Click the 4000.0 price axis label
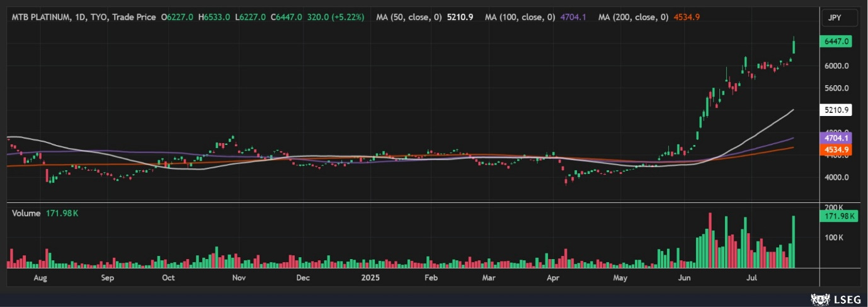This screenshot has width=868, height=307. pos(837,178)
